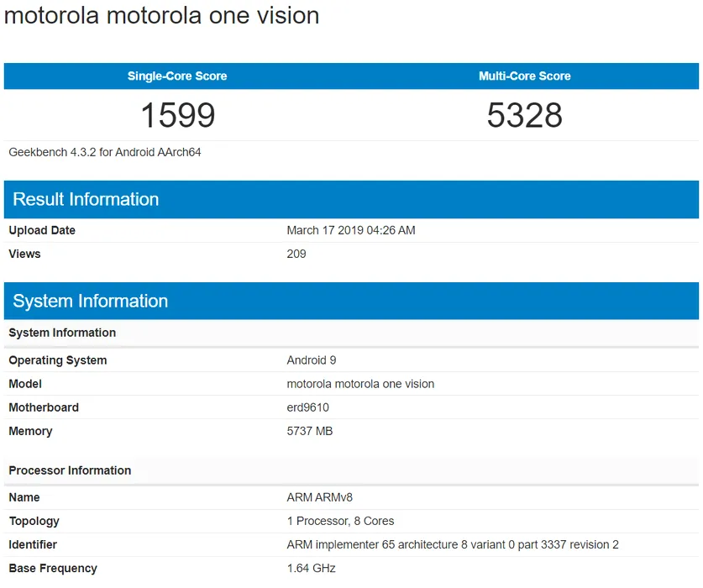Select motherboard value 'erd9610'
The image size is (703, 588).
click(x=308, y=407)
